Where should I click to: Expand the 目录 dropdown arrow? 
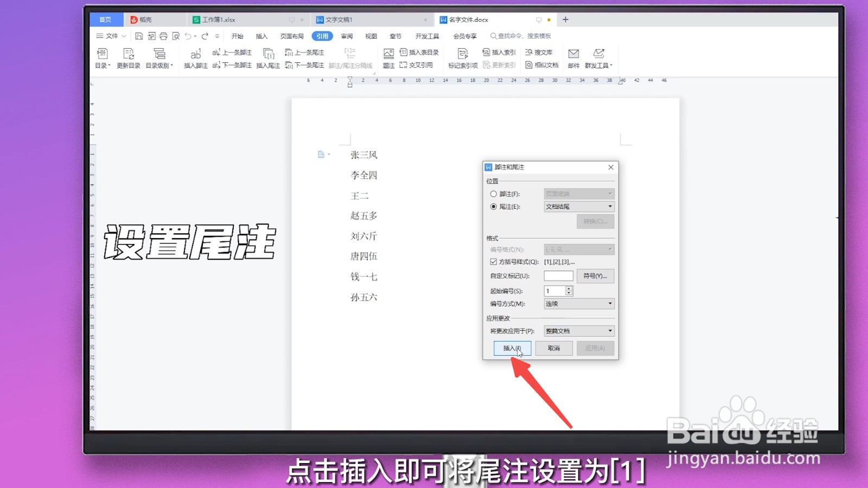pos(108,65)
